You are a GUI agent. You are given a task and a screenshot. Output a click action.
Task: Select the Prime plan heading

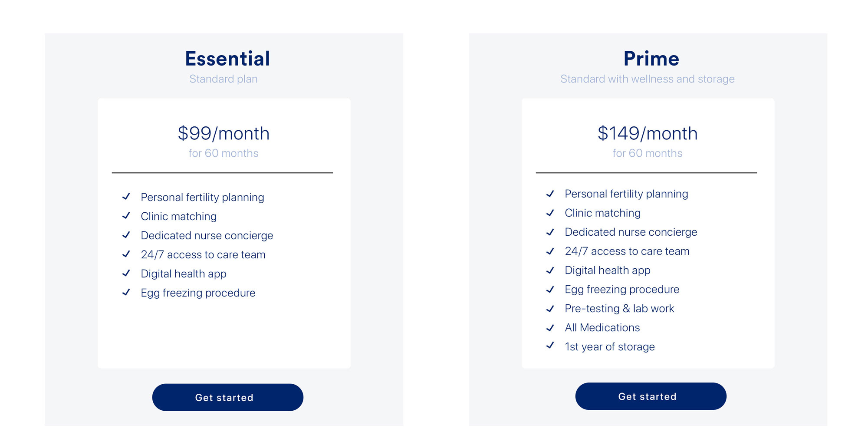651,59
